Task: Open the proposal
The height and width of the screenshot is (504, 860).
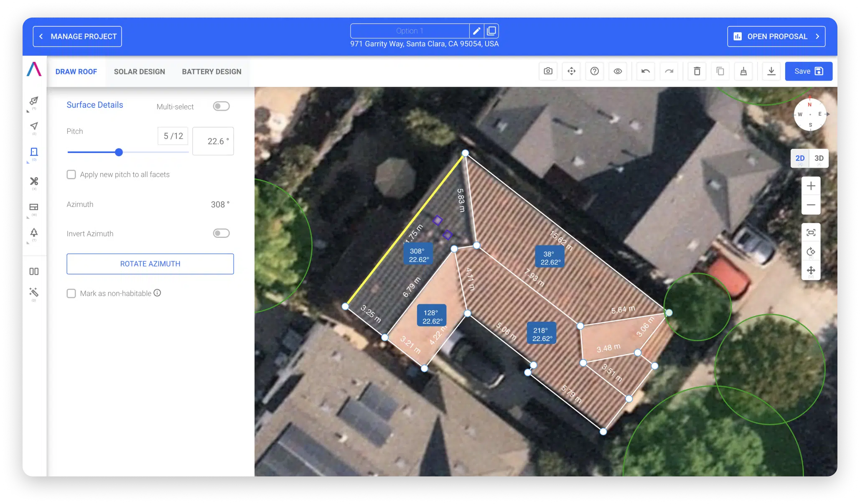Action: coord(776,36)
